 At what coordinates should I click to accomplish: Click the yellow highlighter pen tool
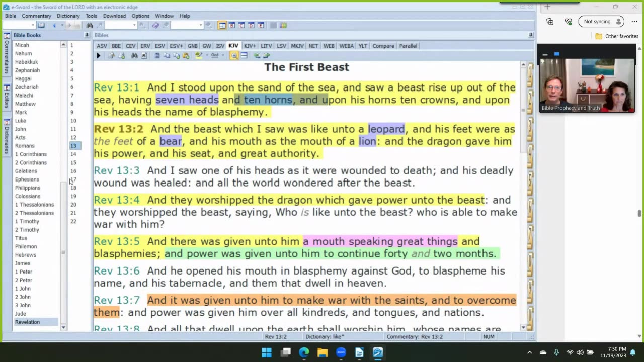coord(199,56)
